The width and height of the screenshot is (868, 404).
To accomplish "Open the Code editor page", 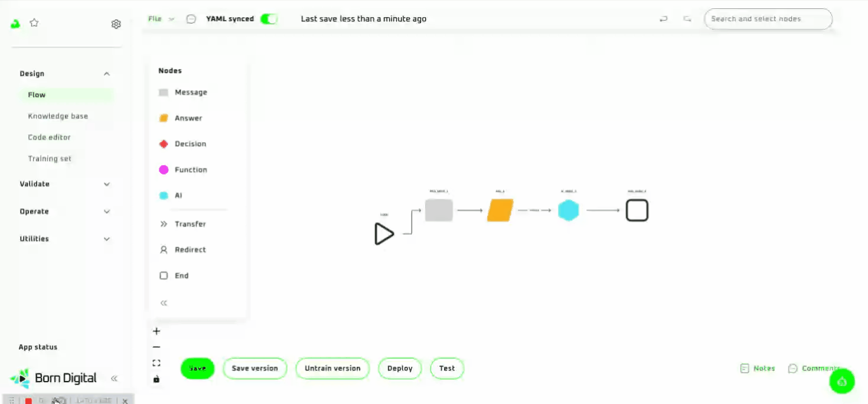I will pyautogui.click(x=49, y=137).
